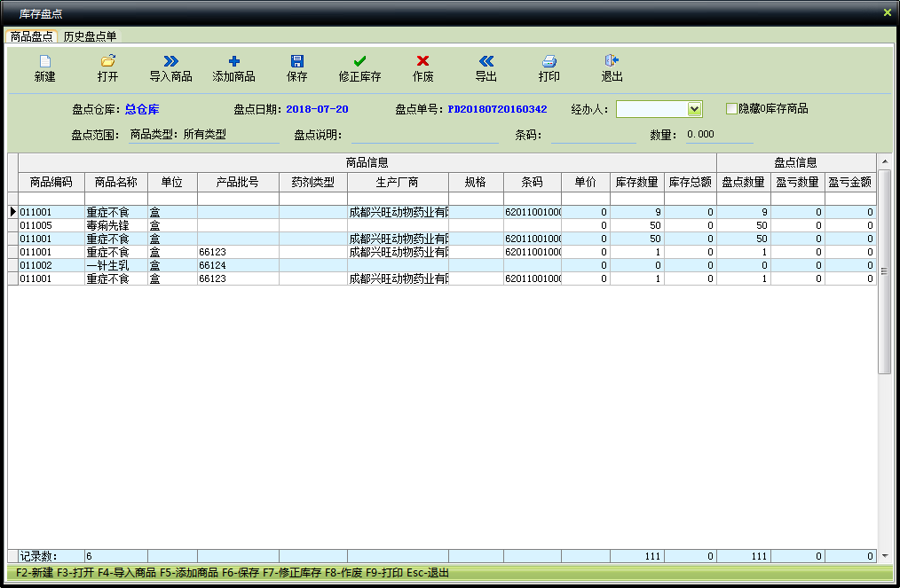Screen dimensions: 900x588
Task: Click the 条码 column header
Action: pos(532,182)
